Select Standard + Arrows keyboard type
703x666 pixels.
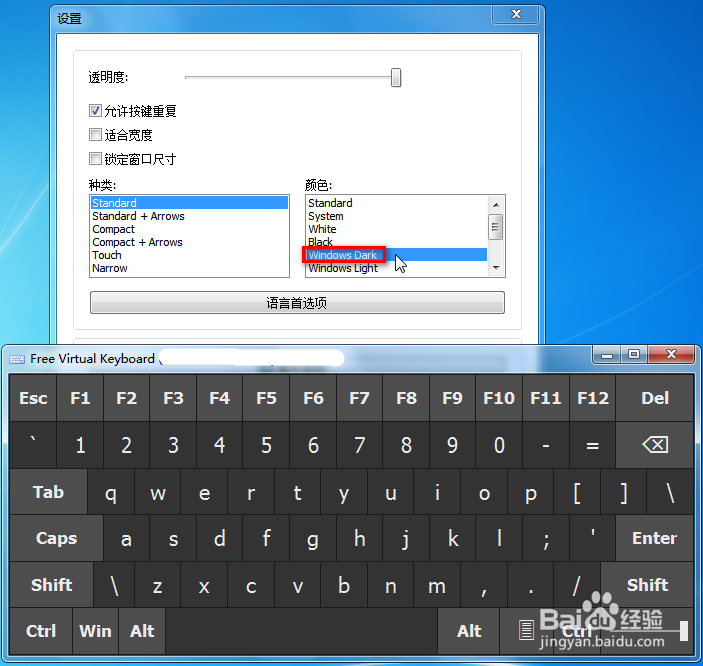(x=189, y=216)
